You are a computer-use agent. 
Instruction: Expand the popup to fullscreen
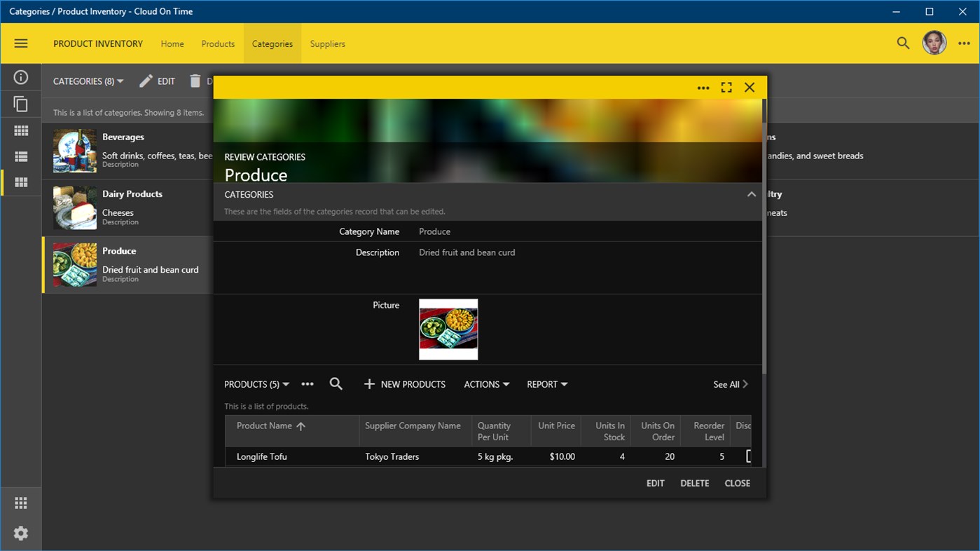coord(726,87)
